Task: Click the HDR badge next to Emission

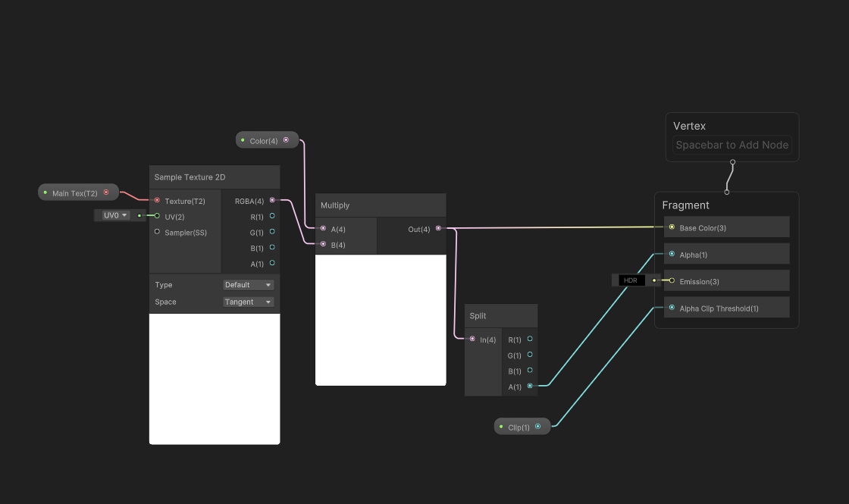Action: click(x=630, y=280)
